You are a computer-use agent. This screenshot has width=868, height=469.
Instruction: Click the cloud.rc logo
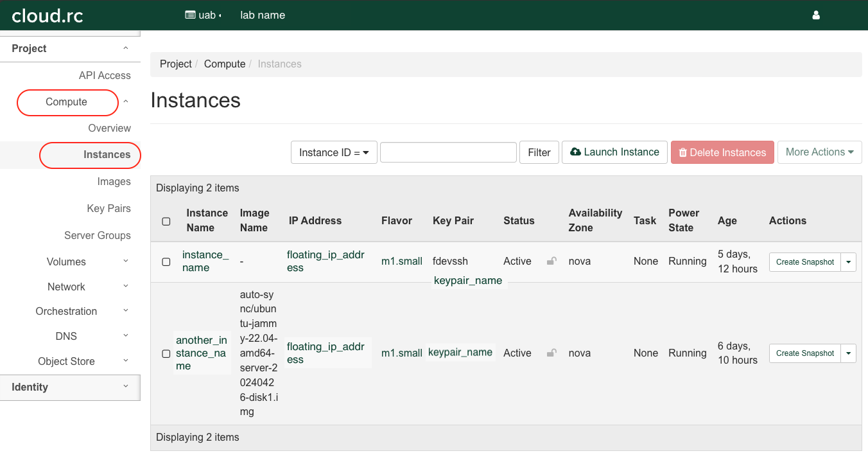pos(48,15)
